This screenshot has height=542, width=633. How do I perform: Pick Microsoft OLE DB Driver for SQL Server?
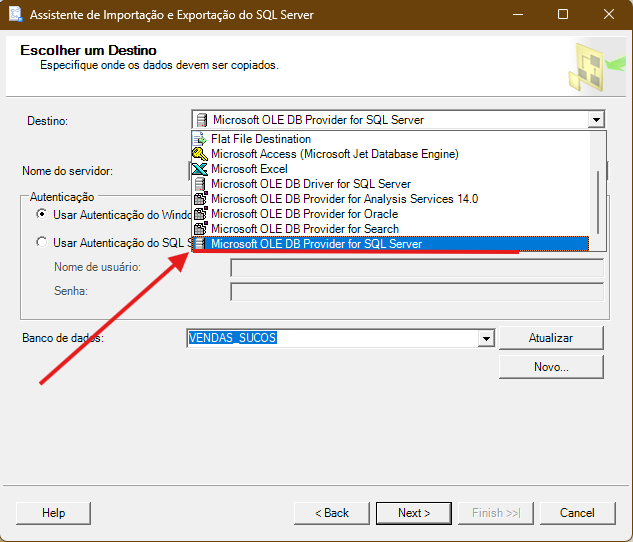(x=390, y=184)
